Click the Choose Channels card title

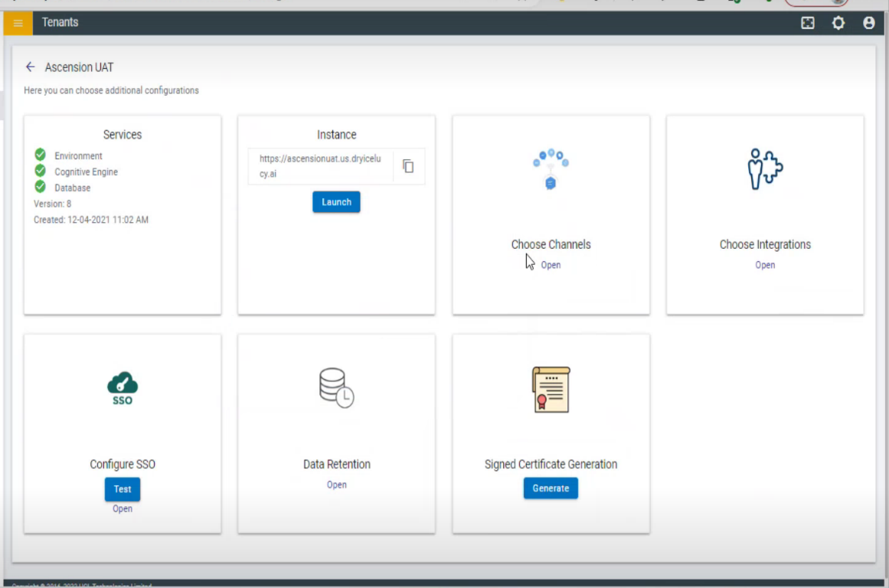click(x=551, y=244)
